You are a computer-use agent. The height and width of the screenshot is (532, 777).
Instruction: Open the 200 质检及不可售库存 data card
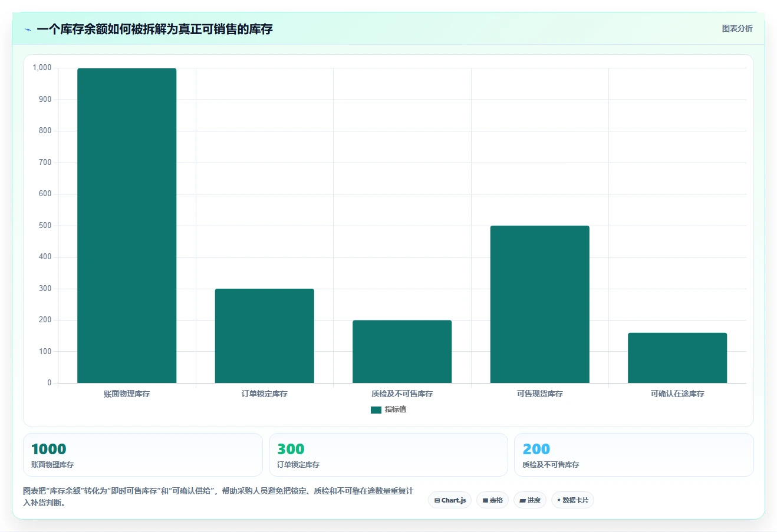(x=634, y=455)
